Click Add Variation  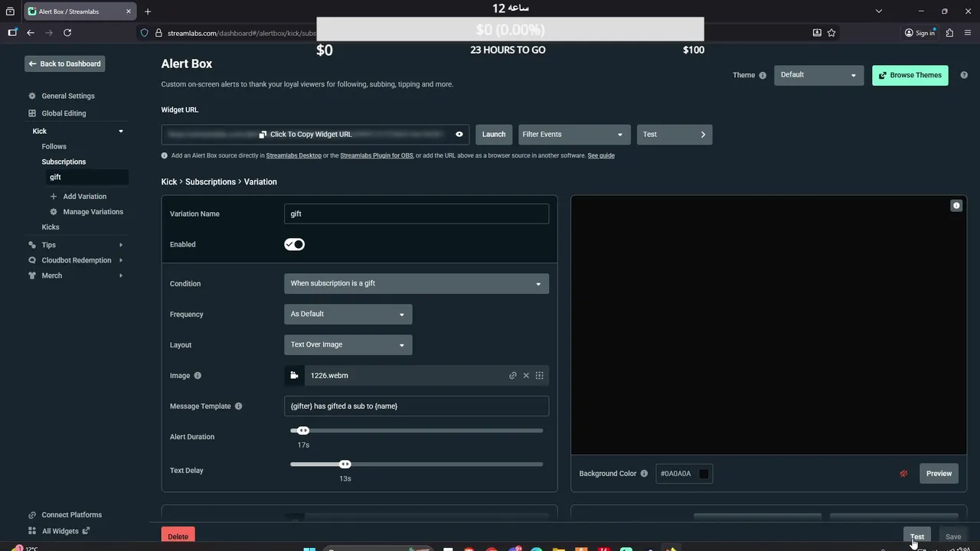(84, 196)
